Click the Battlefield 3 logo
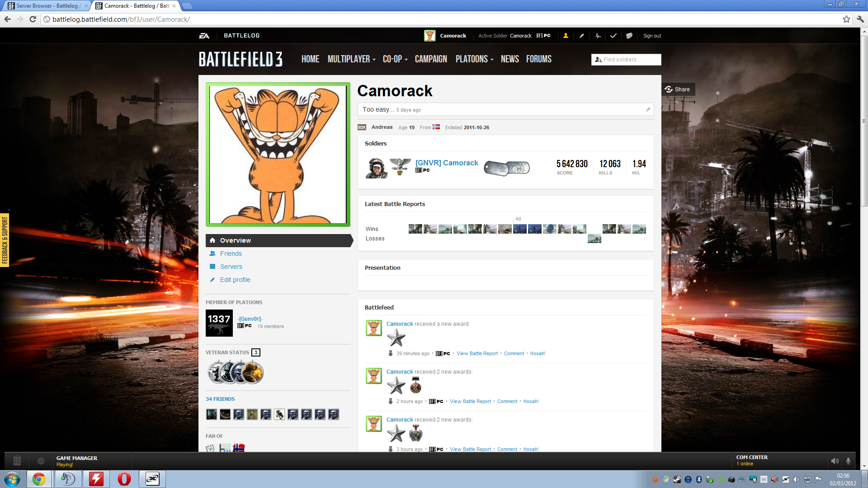The image size is (868, 488). pos(241,59)
